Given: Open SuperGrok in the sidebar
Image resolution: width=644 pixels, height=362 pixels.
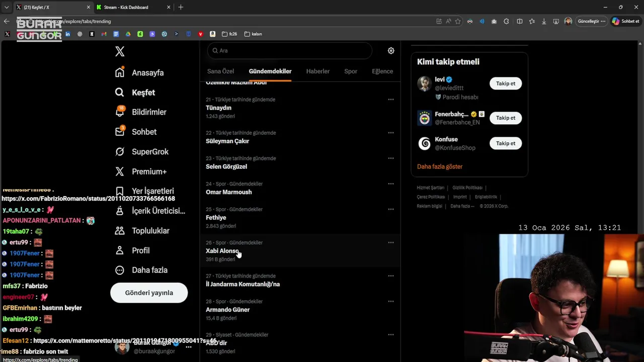Looking at the screenshot, I should (x=142, y=151).
